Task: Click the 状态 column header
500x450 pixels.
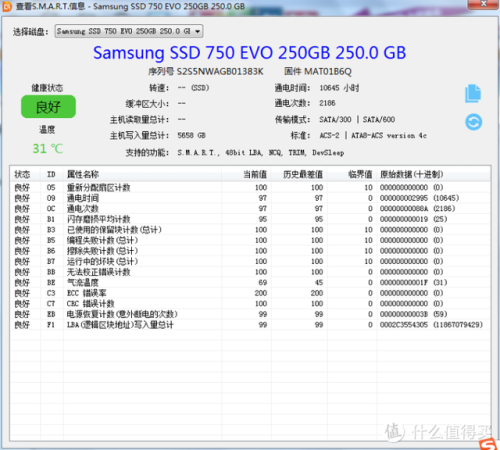Action: [x=22, y=174]
